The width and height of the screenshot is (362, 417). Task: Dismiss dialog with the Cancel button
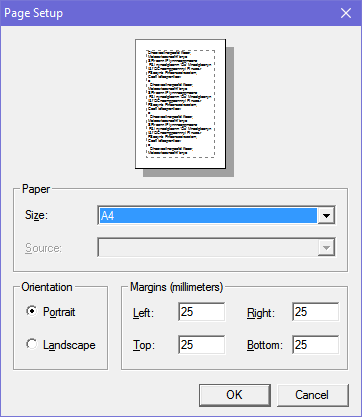pos(313,395)
